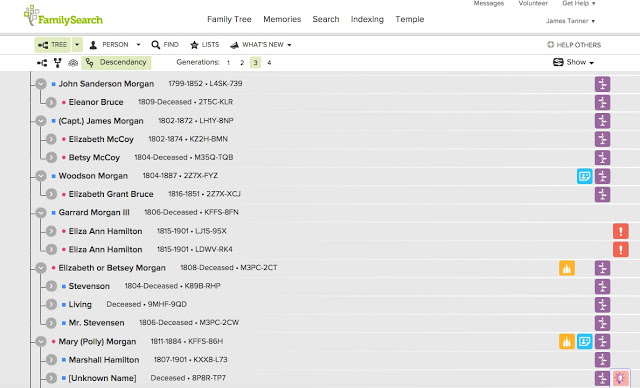
Task: Open the Messages link
Action: tap(489, 3)
